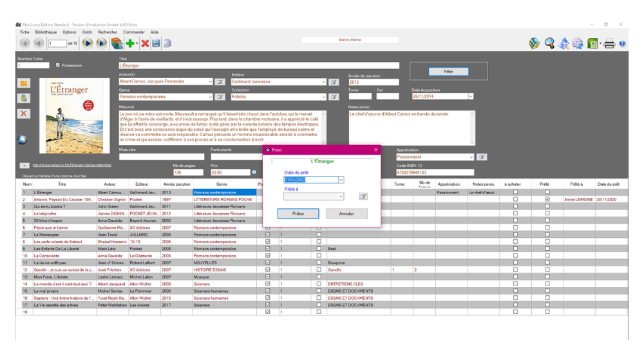The width and height of the screenshot is (644, 361).
Task: Open Collection dropdown Fétiche
Action: point(324,97)
